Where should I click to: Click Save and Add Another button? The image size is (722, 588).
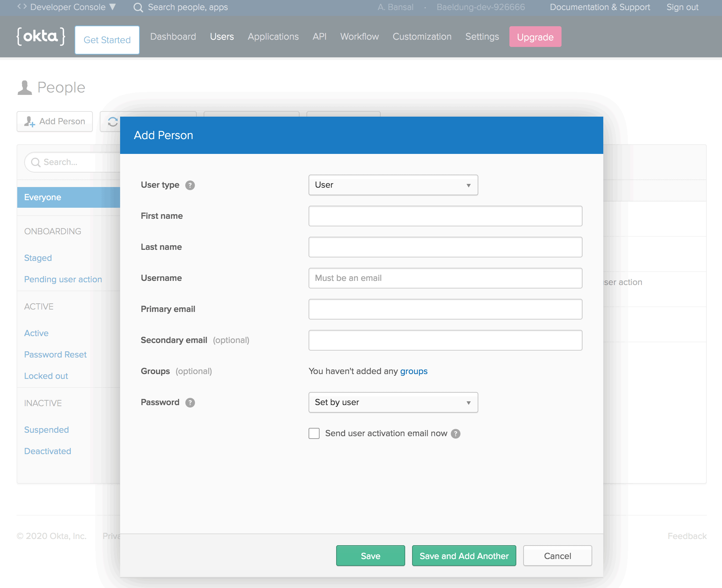point(464,556)
